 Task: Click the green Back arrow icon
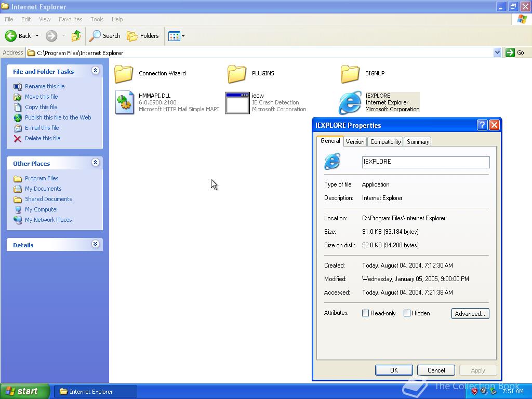(x=11, y=36)
